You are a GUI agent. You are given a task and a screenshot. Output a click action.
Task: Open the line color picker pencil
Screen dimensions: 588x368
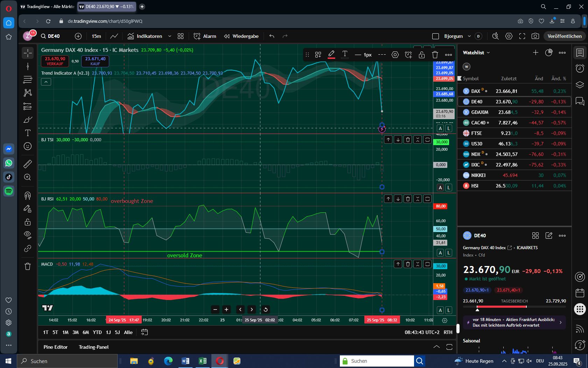click(331, 55)
